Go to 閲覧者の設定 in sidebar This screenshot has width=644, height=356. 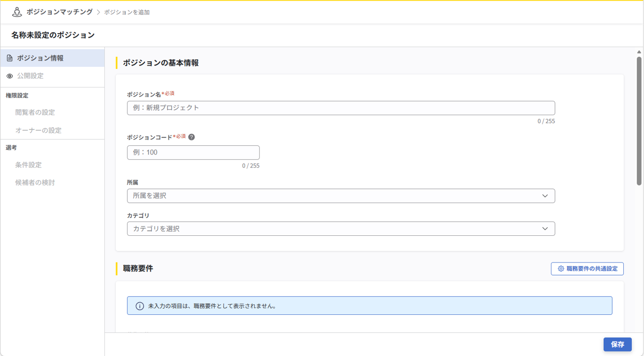[35, 112]
